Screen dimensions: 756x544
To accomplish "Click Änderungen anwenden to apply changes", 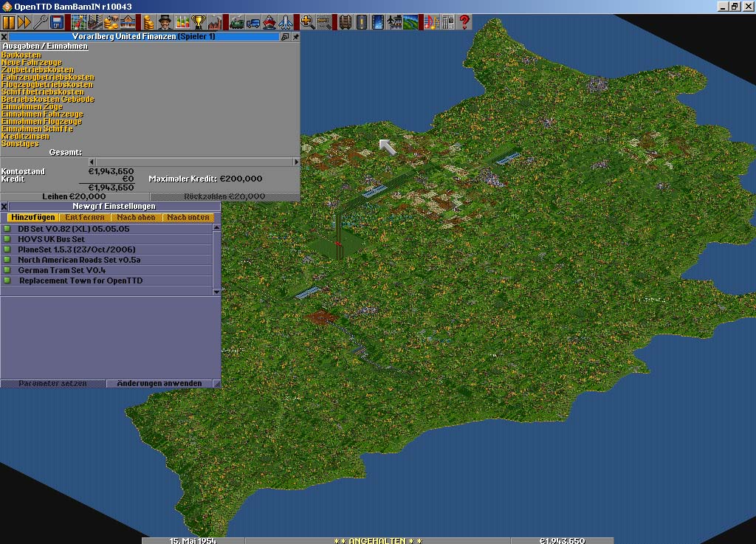I will 159,384.
